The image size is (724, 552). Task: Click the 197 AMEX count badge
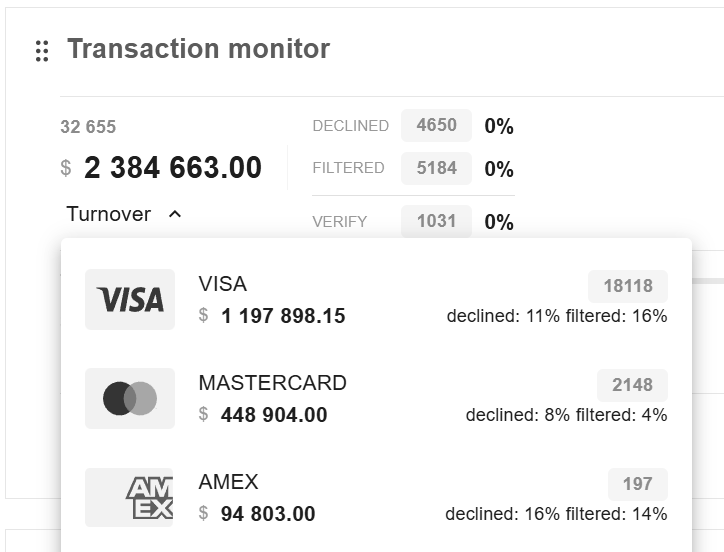(x=637, y=484)
